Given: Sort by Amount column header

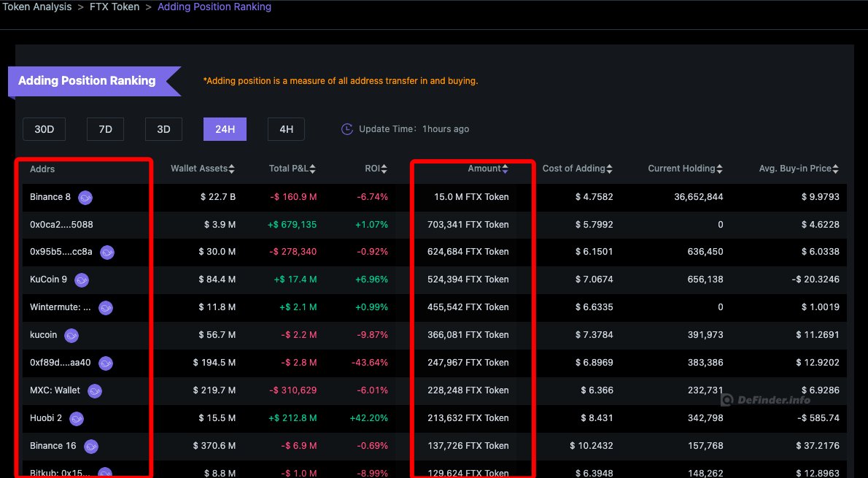Looking at the screenshot, I should tap(488, 169).
